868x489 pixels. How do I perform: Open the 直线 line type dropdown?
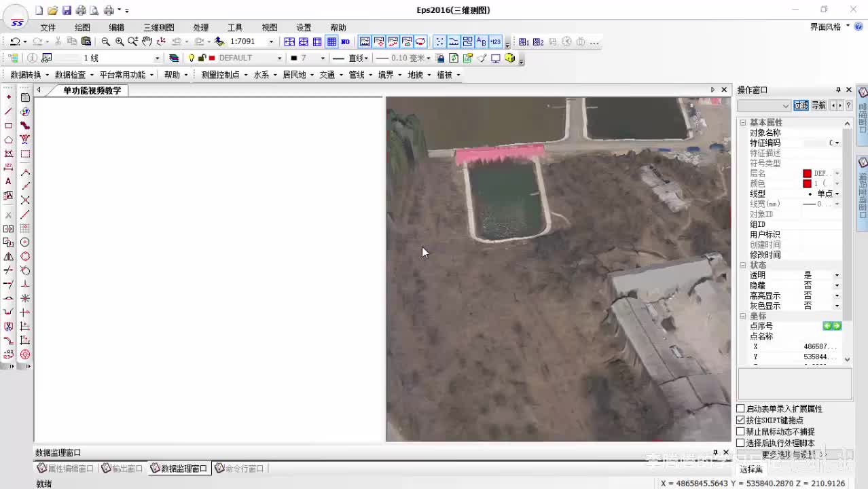pyautogui.click(x=367, y=58)
